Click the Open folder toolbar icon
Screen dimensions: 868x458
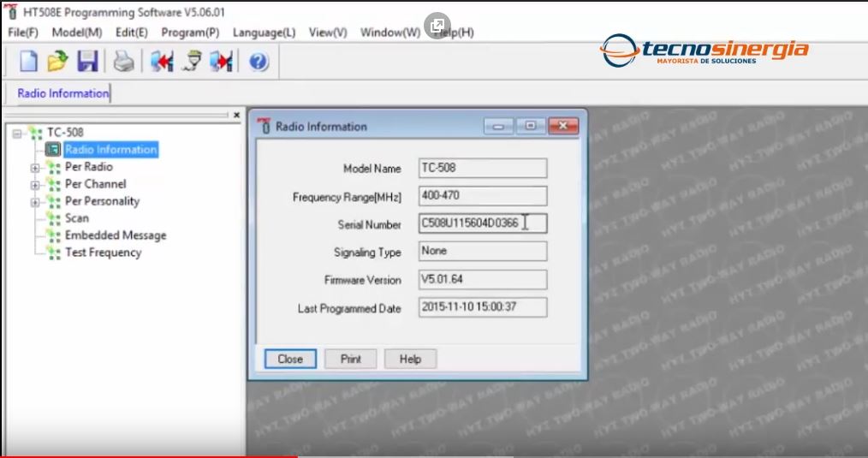click(x=57, y=61)
